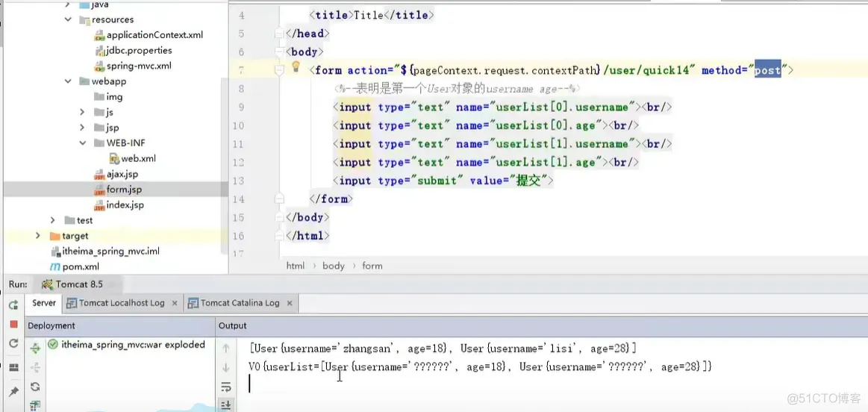This screenshot has width=868, height=412.
Task: Click the closing html tag on line 16
Action: (307, 236)
